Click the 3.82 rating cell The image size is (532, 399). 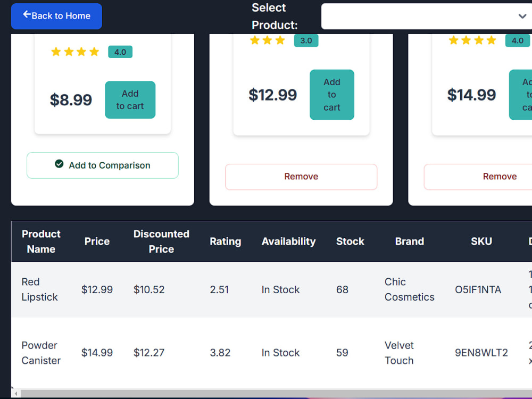pos(220,353)
